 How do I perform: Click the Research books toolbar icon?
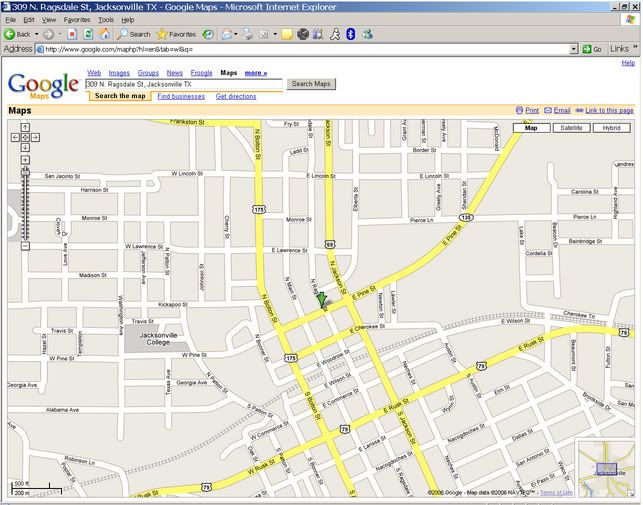pyautogui.click(x=318, y=34)
